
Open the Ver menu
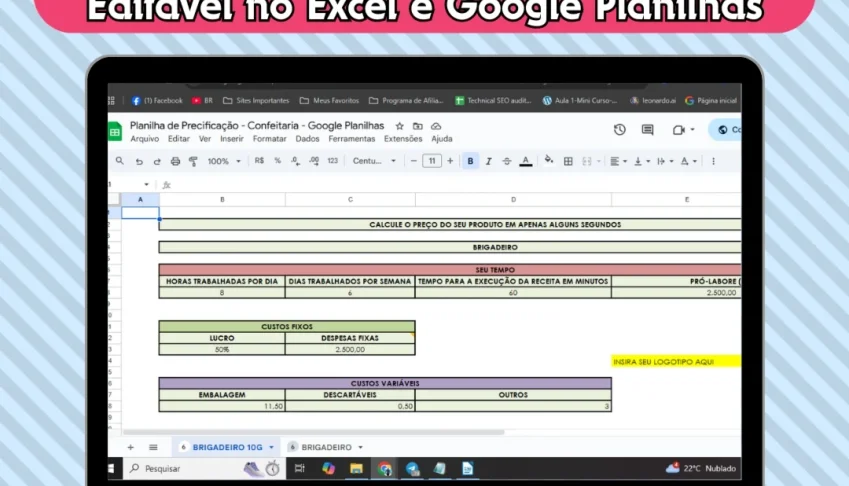pos(205,139)
